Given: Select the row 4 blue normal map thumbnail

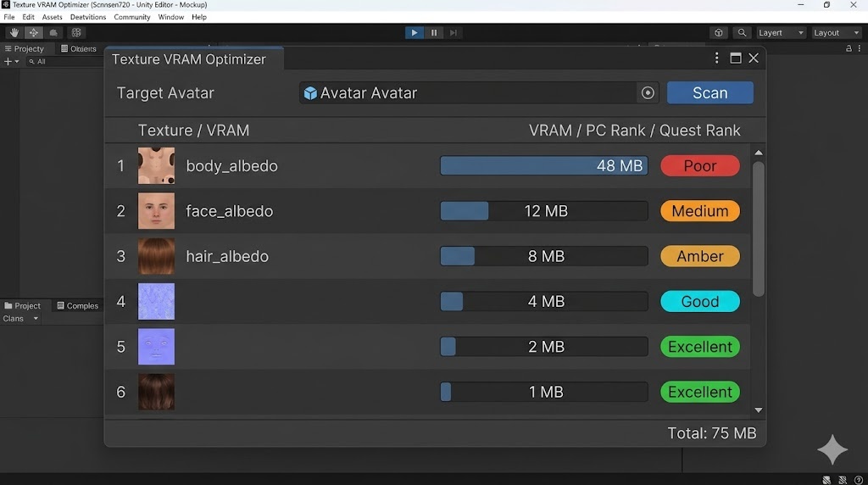Looking at the screenshot, I should [x=156, y=302].
